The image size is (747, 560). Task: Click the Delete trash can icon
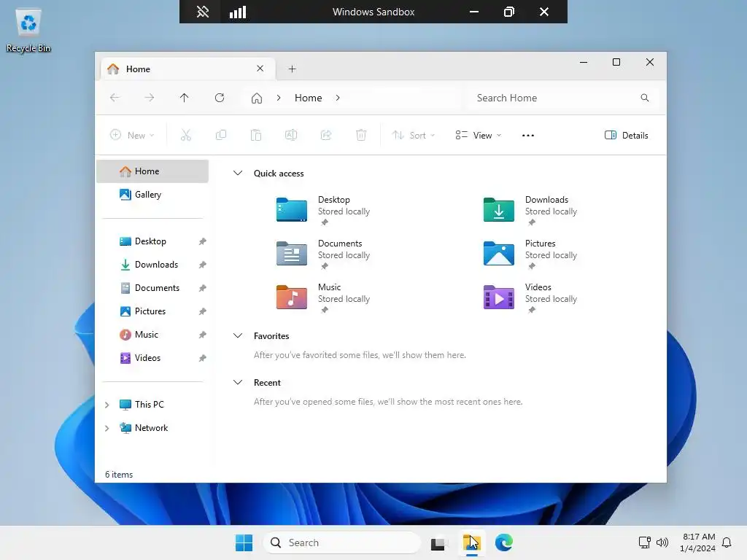coord(361,135)
